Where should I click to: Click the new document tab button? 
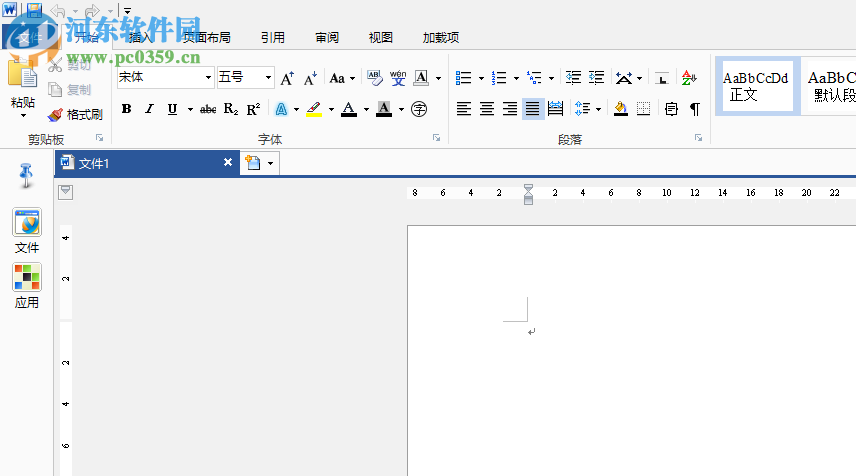253,163
